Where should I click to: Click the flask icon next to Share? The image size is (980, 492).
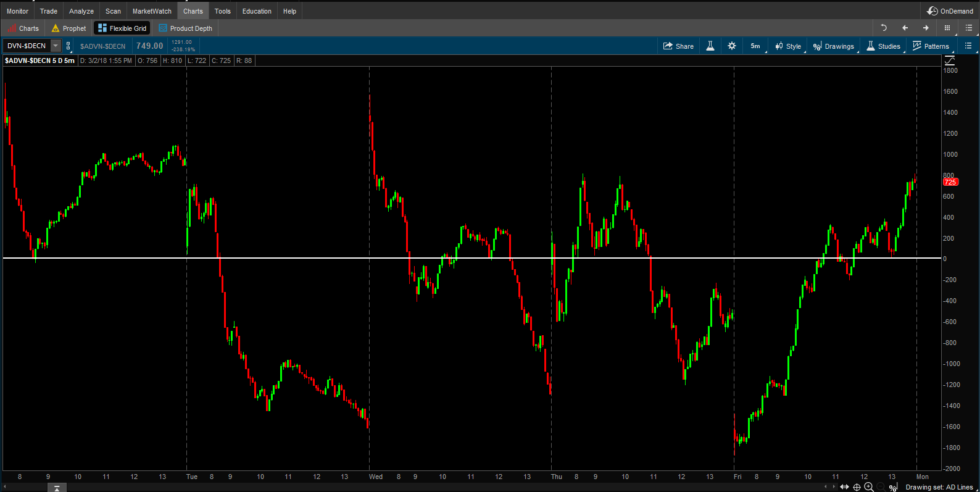pyautogui.click(x=710, y=46)
